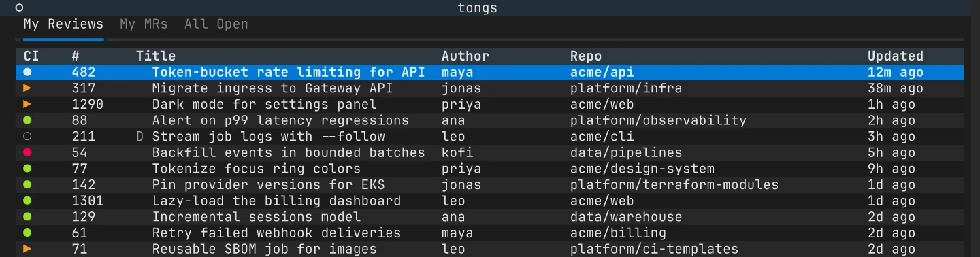Click the circle icon left of tongs title

[19, 8]
